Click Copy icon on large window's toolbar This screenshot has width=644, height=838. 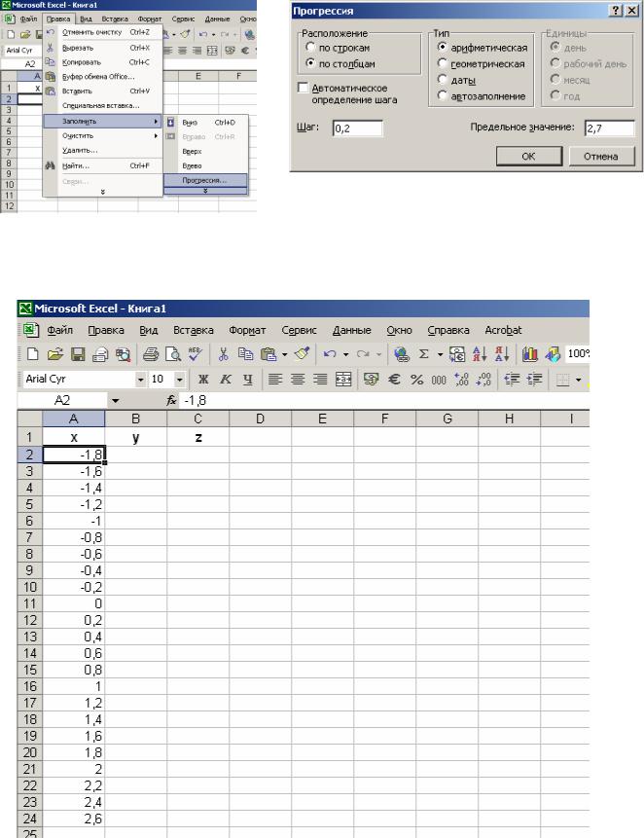pyautogui.click(x=246, y=354)
